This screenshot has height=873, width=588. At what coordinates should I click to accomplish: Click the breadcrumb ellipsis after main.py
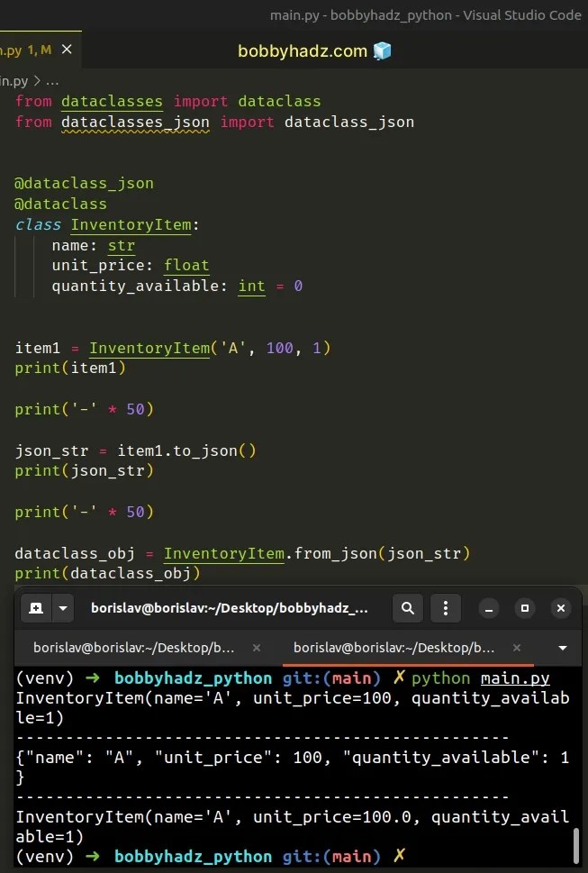52,81
